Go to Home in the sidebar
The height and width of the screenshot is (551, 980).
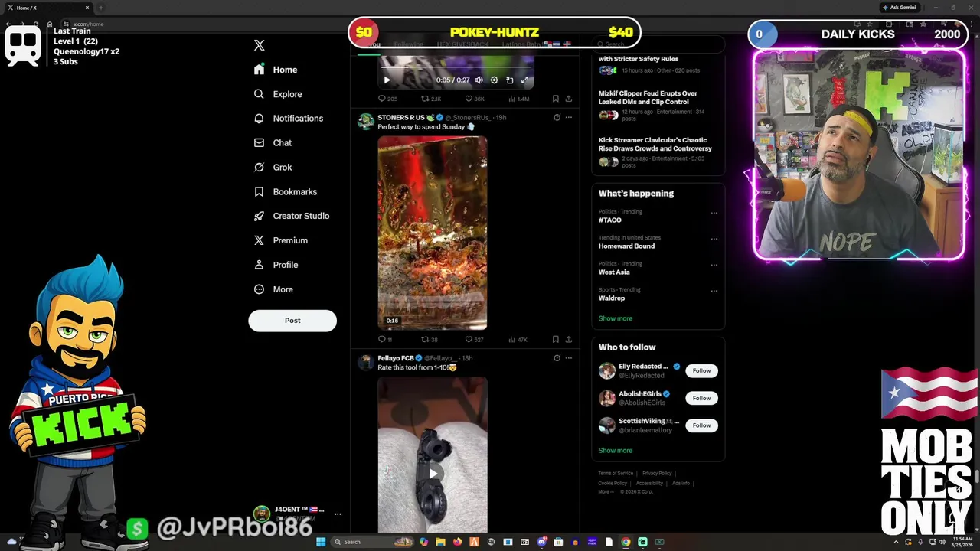[x=276, y=70]
